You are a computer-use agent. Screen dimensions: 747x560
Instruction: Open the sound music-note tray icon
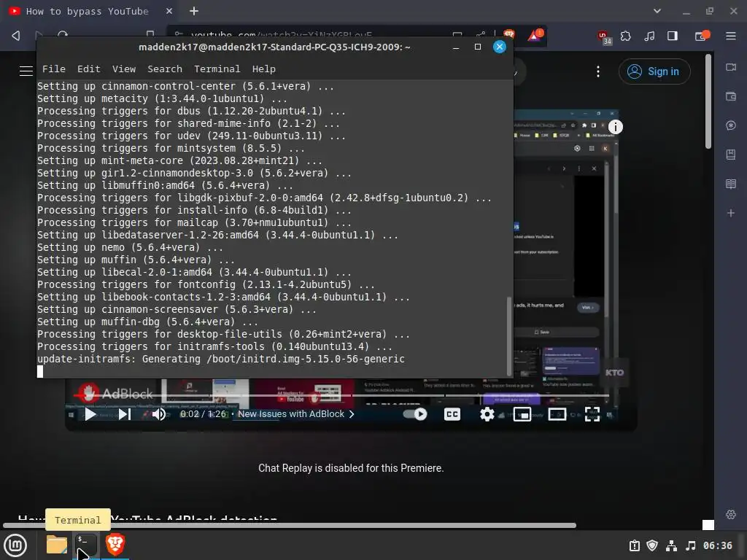tap(690, 545)
